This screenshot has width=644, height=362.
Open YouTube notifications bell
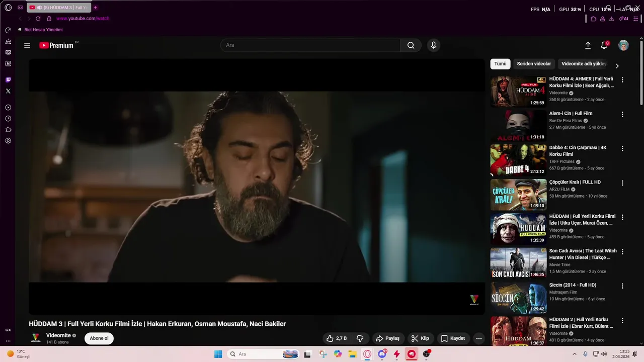pos(604,45)
